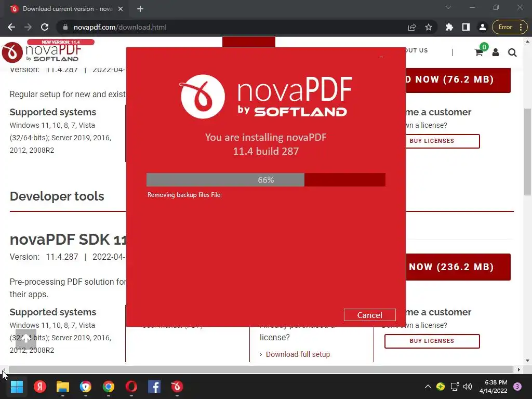Go forward in Chrome browser
Image resolution: width=532 pixels, height=399 pixels.
pos(28,27)
